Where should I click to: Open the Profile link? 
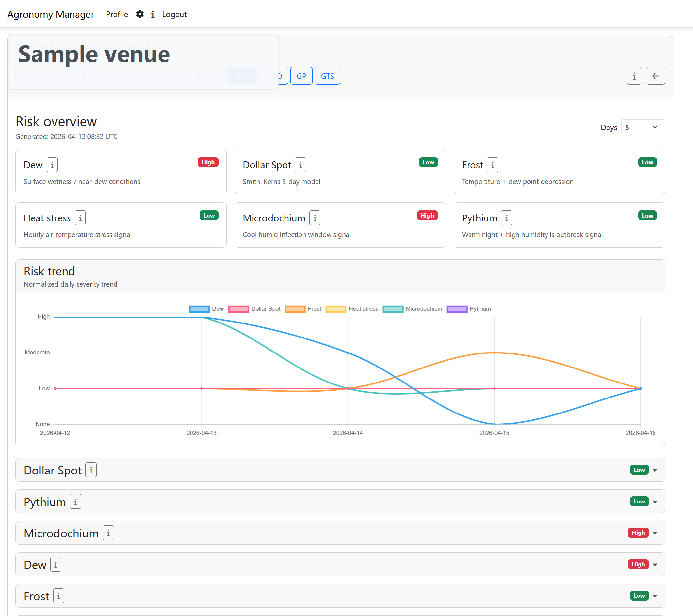pyautogui.click(x=116, y=14)
